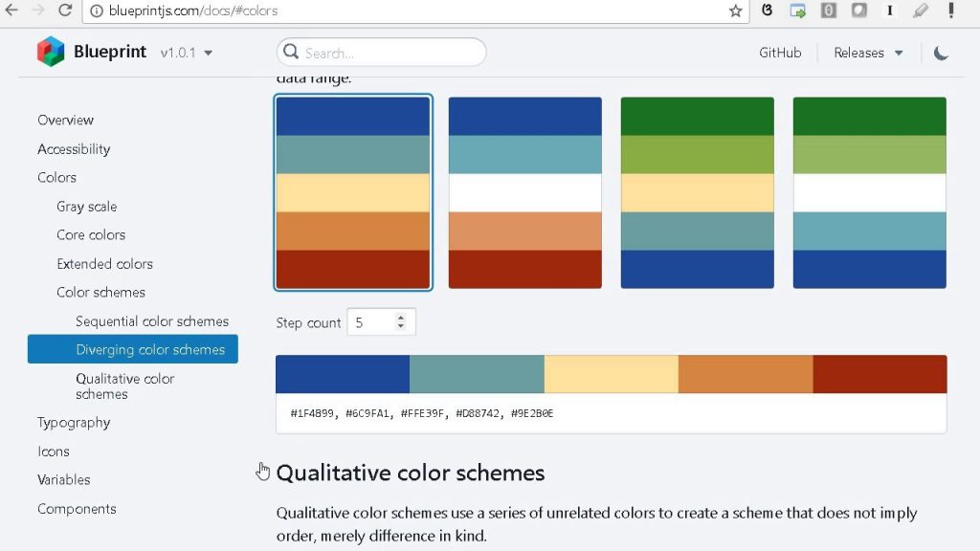
Task: Bookmark page with star icon
Action: (736, 11)
